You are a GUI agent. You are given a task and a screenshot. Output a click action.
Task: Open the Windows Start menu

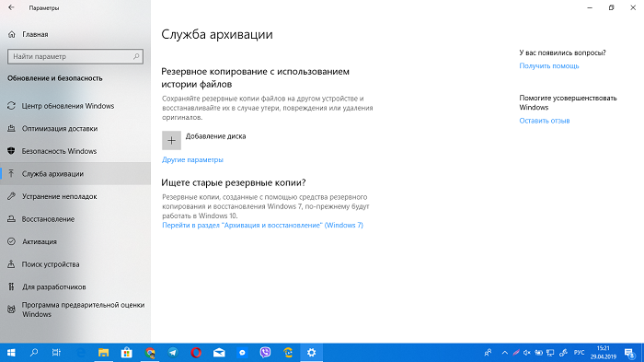click(11, 353)
